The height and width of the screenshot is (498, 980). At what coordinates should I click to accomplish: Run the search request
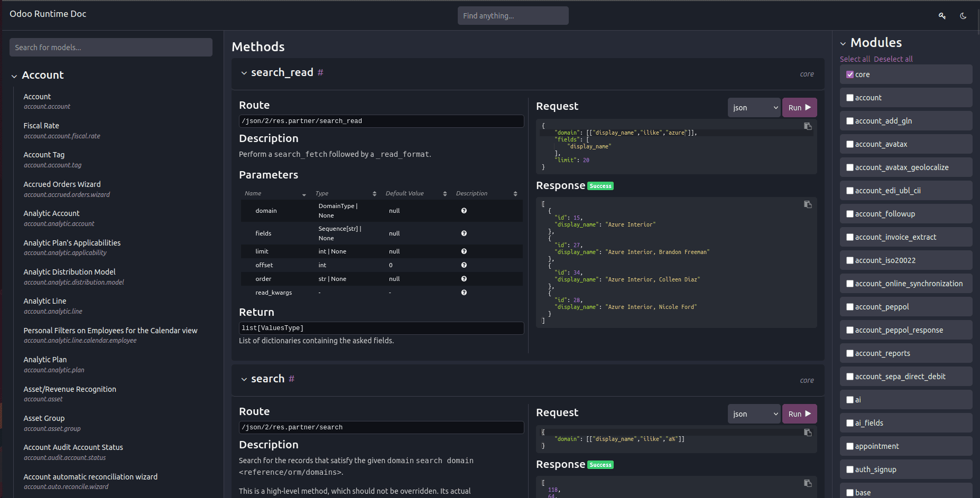(x=799, y=414)
